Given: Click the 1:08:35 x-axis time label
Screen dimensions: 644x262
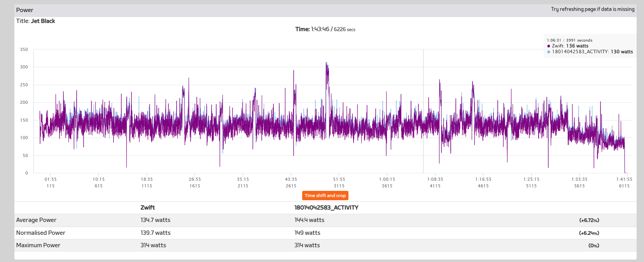Looking at the screenshot, I should click(x=435, y=179).
